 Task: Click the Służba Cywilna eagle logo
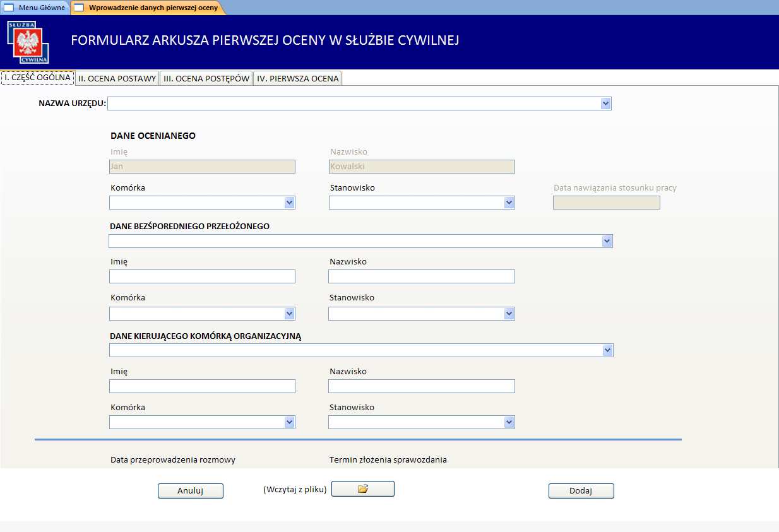[x=29, y=42]
